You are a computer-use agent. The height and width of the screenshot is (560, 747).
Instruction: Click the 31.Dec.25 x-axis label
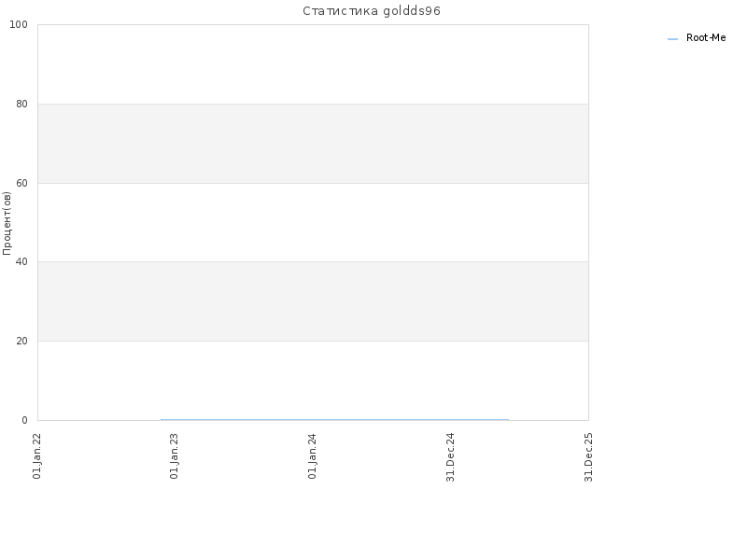[x=588, y=457]
